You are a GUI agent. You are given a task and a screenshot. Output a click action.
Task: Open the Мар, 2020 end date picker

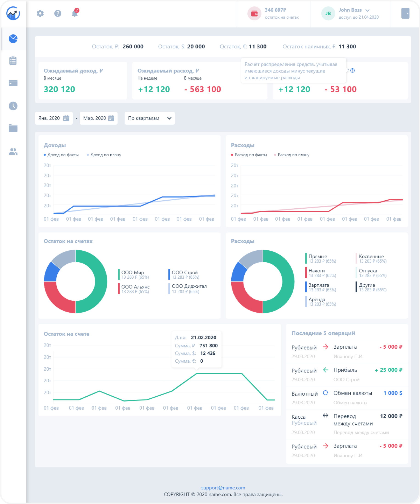(x=99, y=118)
